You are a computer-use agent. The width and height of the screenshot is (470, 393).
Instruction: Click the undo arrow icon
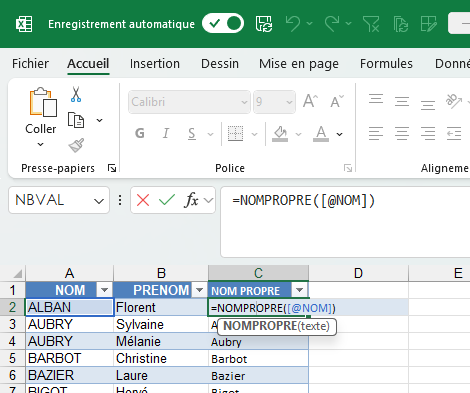(293, 24)
